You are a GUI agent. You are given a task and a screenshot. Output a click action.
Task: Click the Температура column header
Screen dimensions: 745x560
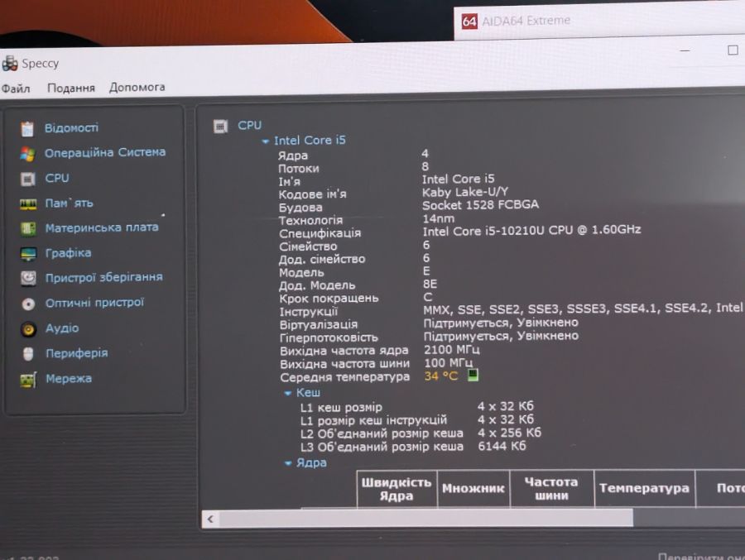(x=644, y=489)
